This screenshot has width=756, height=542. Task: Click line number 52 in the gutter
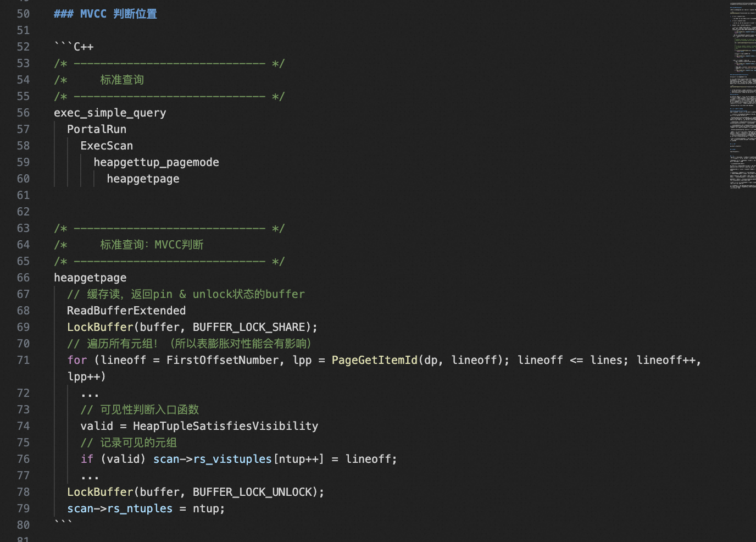coord(23,47)
